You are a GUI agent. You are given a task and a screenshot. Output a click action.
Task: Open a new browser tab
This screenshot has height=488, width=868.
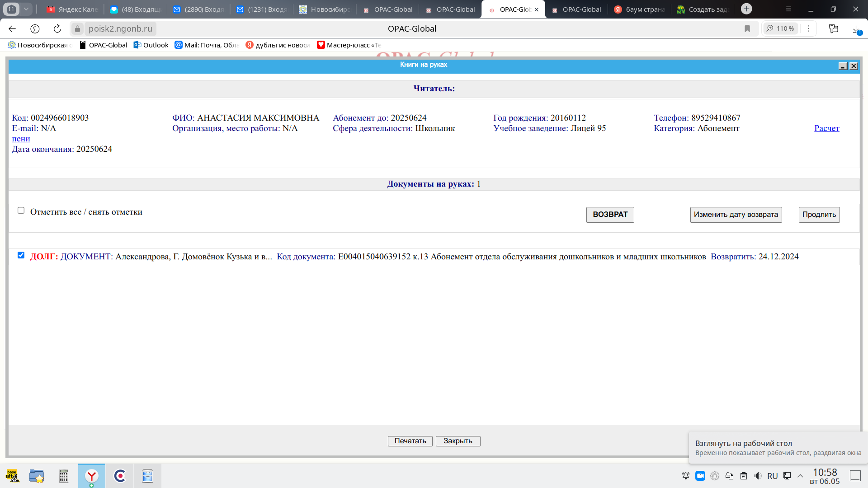pyautogui.click(x=746, y=9)
